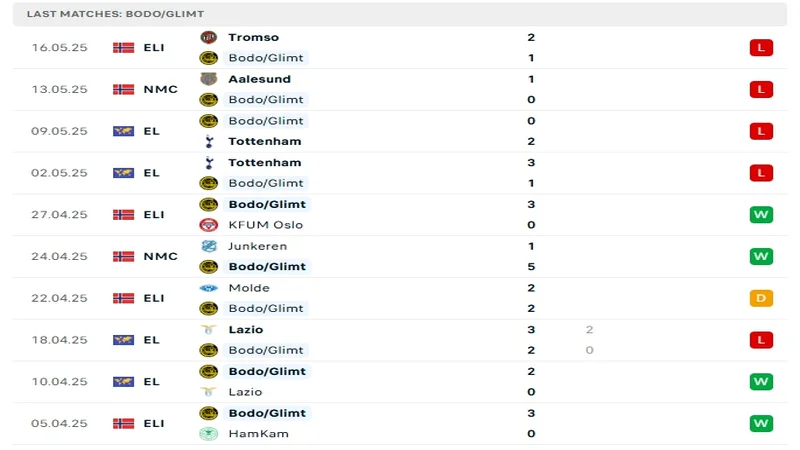Click the draw badge for Molde match
Viewport: 800px width, 450px height.
point(761,298)
